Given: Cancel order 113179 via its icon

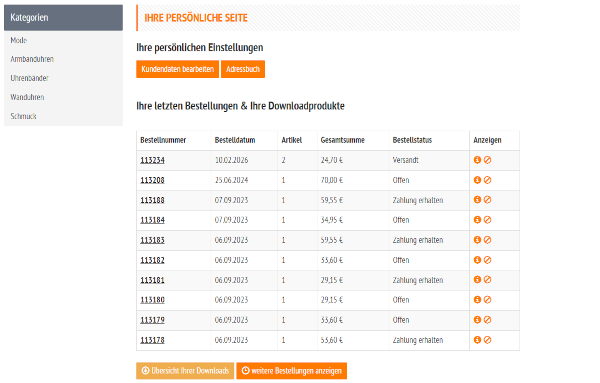Looking at the screenshot, I should pyautogui.click(x=488, y=320).
